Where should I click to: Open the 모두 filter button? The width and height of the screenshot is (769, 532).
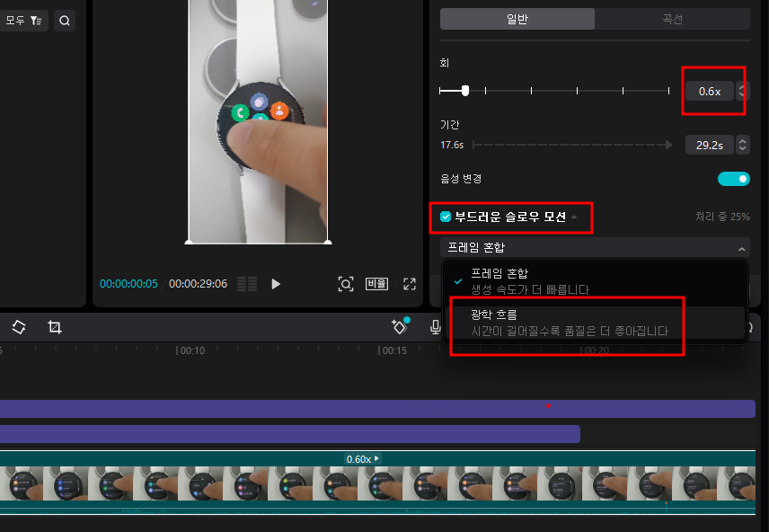(23, 21)
